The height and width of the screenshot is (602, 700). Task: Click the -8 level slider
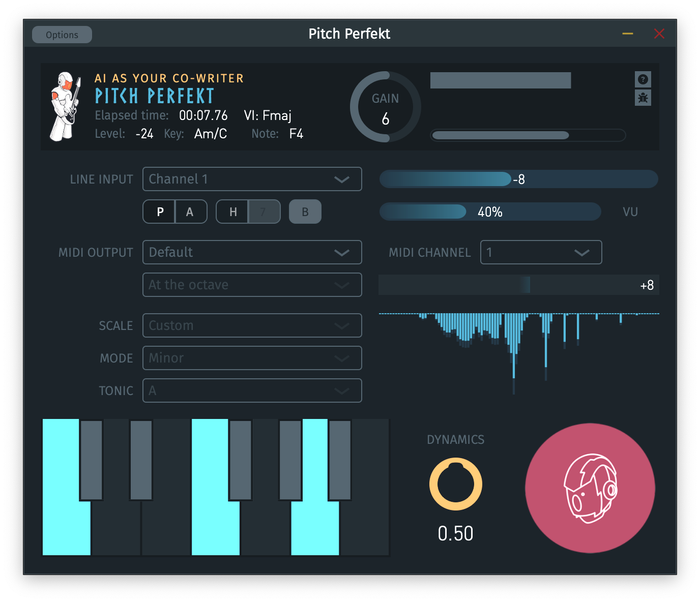click(x=518, y=179)
